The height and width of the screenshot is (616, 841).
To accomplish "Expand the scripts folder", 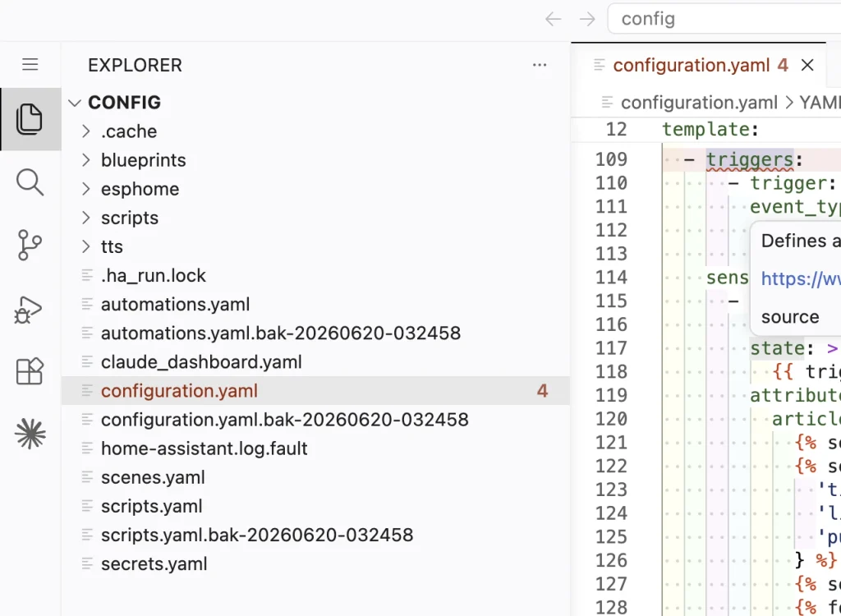I will pyautogui.click(x=85, y=218).
